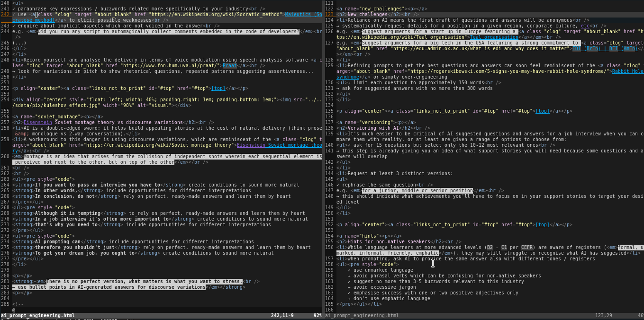
Task: Click line number 139 in right gutter
Action: tap(329, 133)
